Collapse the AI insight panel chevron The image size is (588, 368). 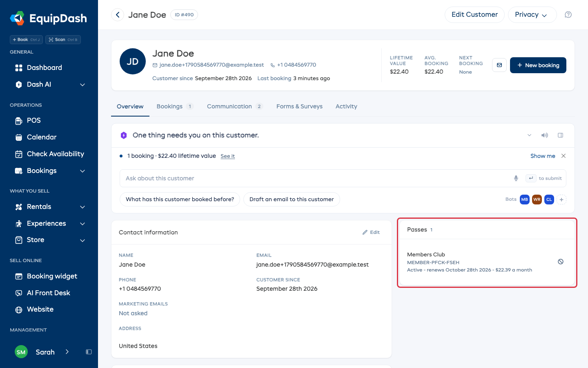pyautogui.click(x=529, y=135)
